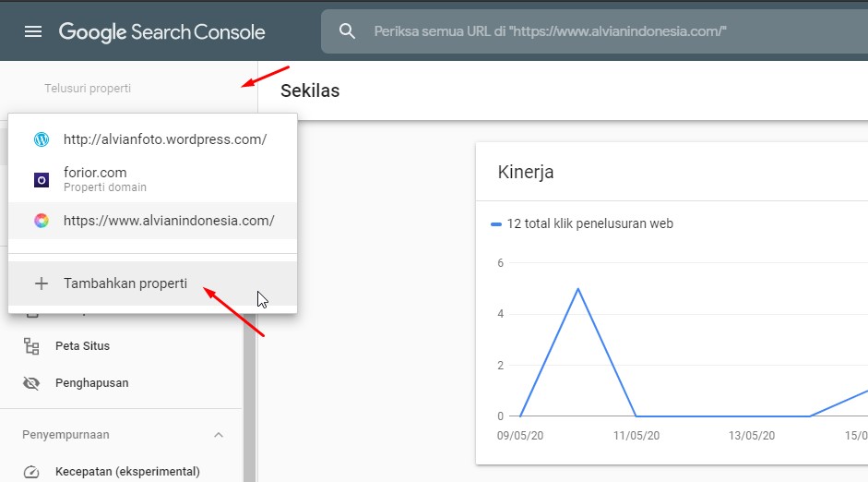The width and height of the screenshot is (868, 482).
Task: Click the sidebar vertical scrollbar
Action: pos(250,397)
